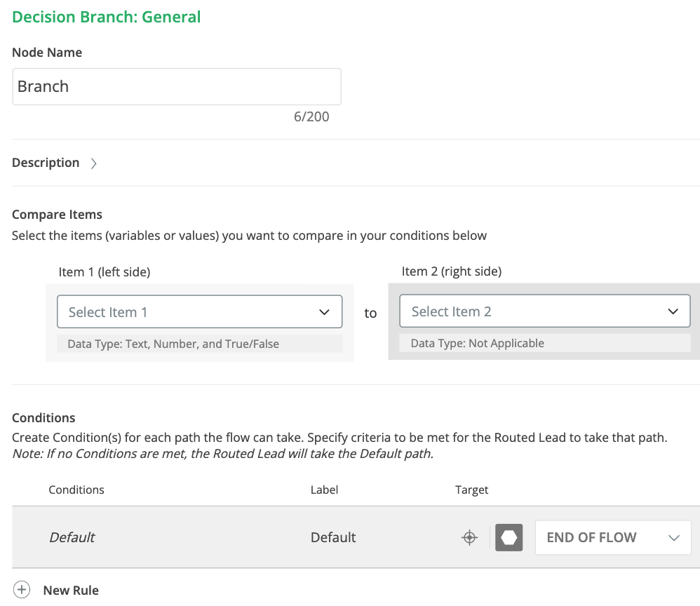Click into the Node Name field
Viewport: 700px width, 606px height.
(177, 87)
